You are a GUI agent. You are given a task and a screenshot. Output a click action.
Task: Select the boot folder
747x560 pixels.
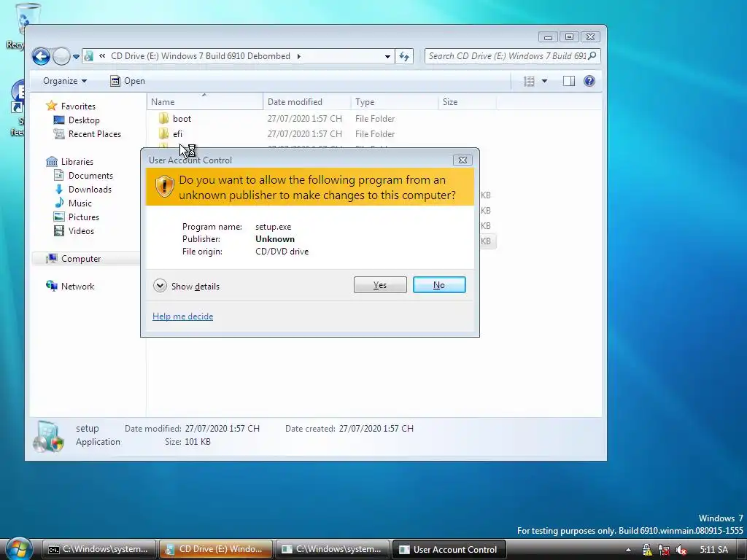pos(182,119)
